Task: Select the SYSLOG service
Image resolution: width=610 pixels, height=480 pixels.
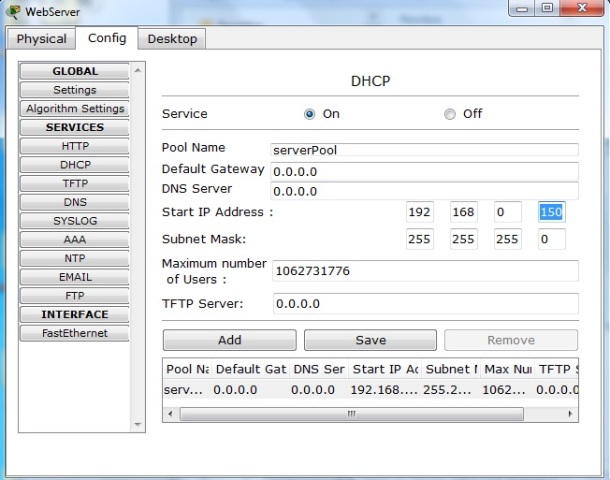Action: 75,221
